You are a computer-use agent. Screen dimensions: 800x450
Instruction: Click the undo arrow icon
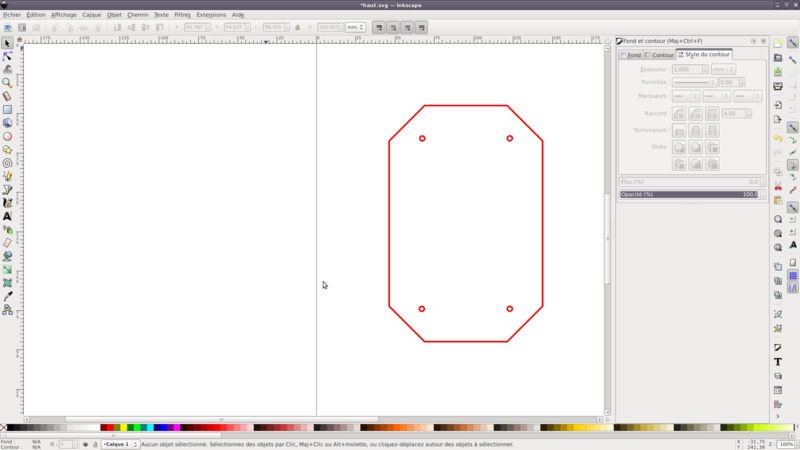[x=778, y=138]
